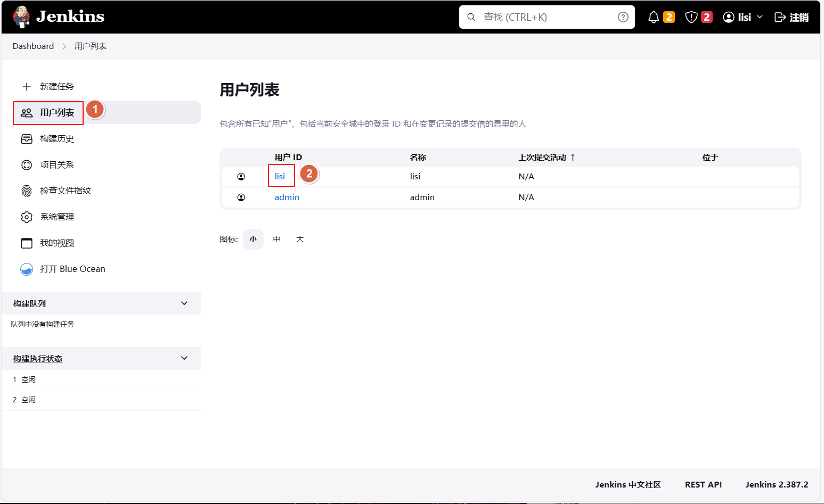Image resolution: width=824 pixels, height=504 pixels.
Task: Go to Dashboard breadcrumb
Action: 33,46
